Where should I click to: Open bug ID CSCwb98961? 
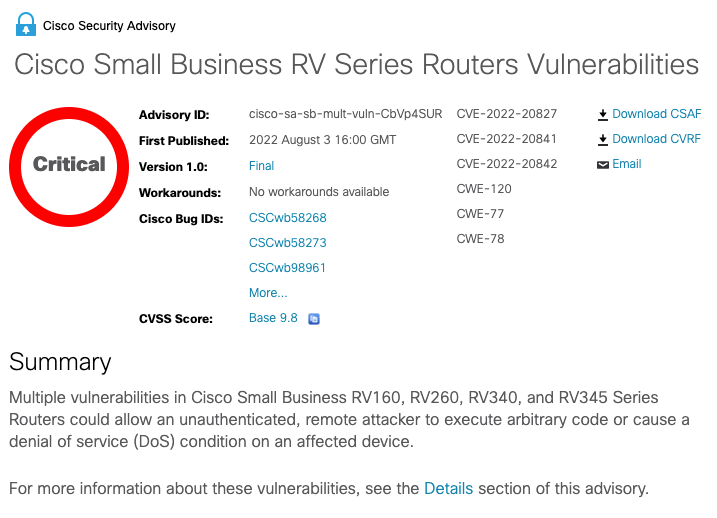pos(287,267)
